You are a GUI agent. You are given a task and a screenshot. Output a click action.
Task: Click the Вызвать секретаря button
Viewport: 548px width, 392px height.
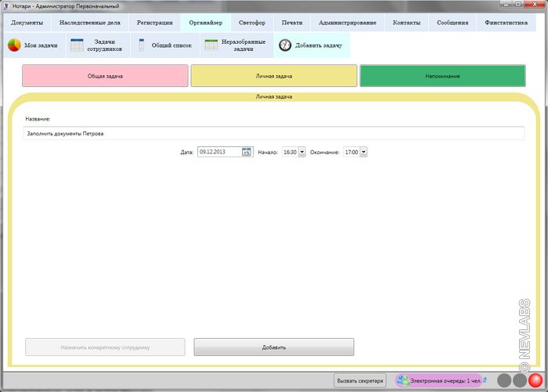pos(360,380)
